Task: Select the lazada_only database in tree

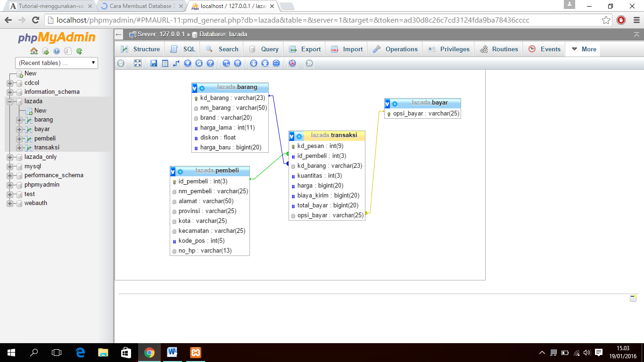Action: (x=41, y=157)
